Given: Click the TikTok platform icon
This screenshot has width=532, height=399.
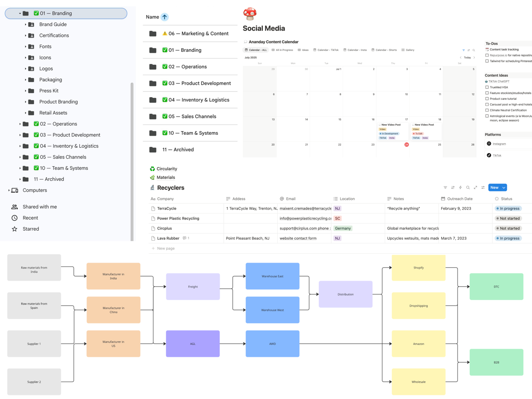Looking at the screenshot, I should click(489, 155).
